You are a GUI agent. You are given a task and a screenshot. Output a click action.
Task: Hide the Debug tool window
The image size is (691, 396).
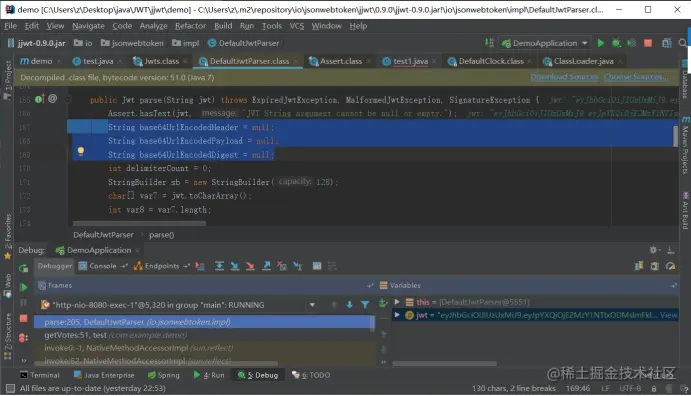[x=670, y=250]
